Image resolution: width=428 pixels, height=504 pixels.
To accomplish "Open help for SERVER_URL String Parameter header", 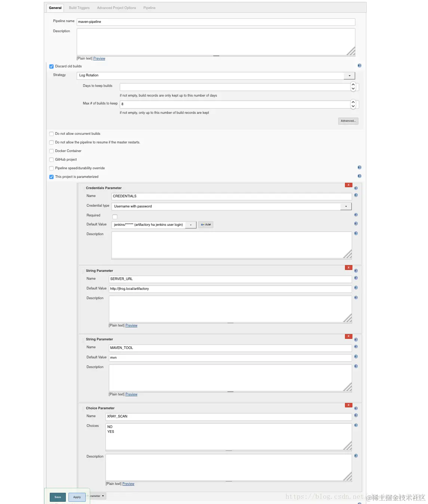I will 356,271.
